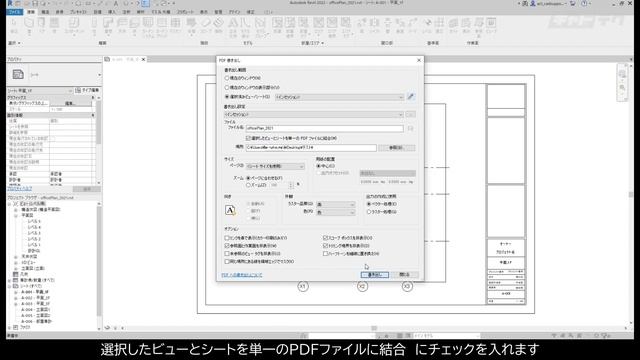Select the Mullion tool icon
Viewport: 640px width, 360px height.
click(176, 23)
